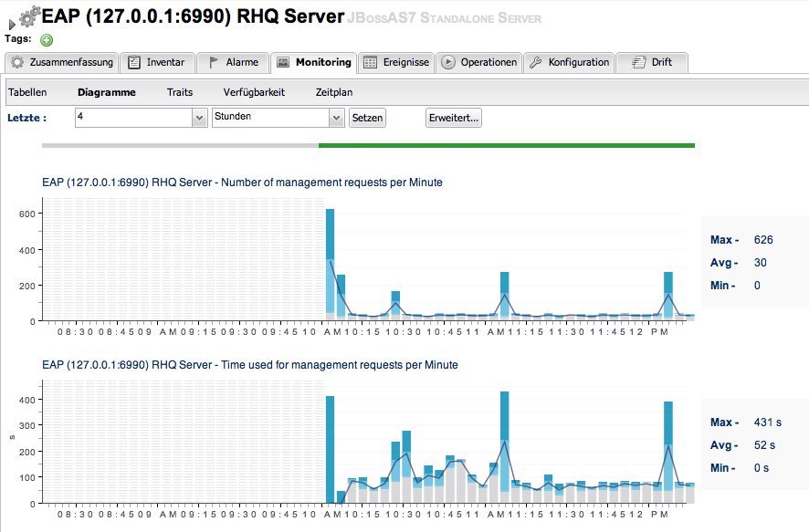Viewport: 809px width, 532px height.
Task: Click the Inventar clipboard icon
Action: tap(134, 62)
